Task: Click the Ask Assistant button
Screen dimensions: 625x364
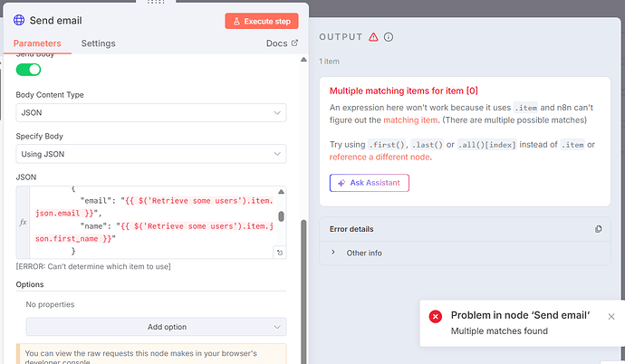Action: 370,183
